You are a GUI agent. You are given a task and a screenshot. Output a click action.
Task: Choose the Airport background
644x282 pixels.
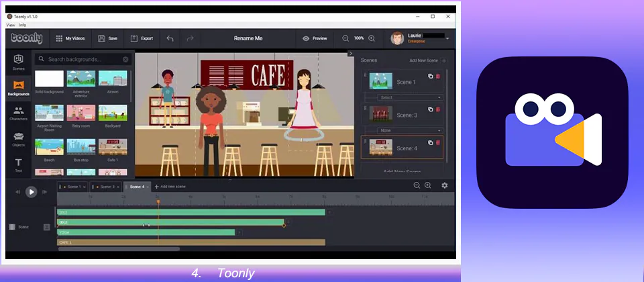[x=113, y=79]
